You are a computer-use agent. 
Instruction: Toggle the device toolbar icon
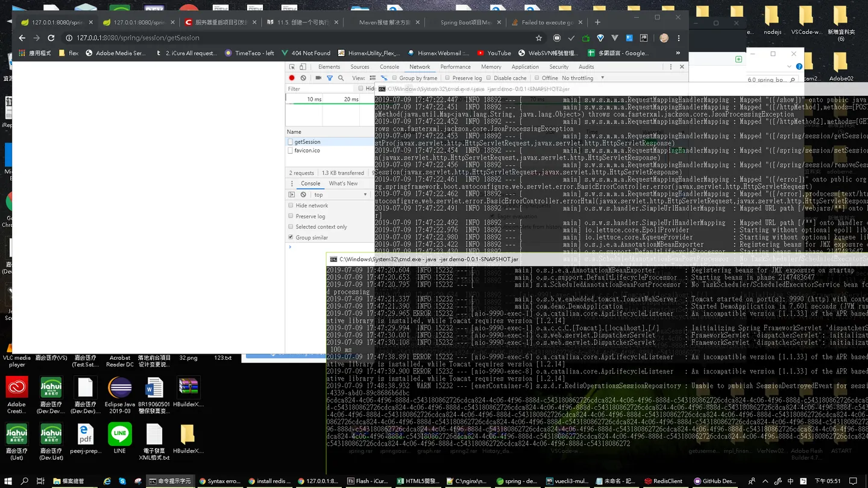(x=303, y=67)
